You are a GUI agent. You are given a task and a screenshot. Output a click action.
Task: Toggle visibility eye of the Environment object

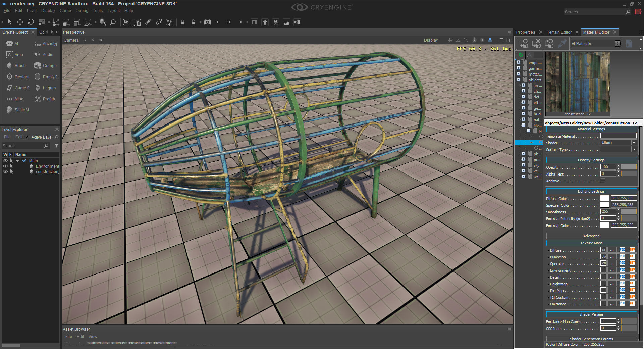5,166
